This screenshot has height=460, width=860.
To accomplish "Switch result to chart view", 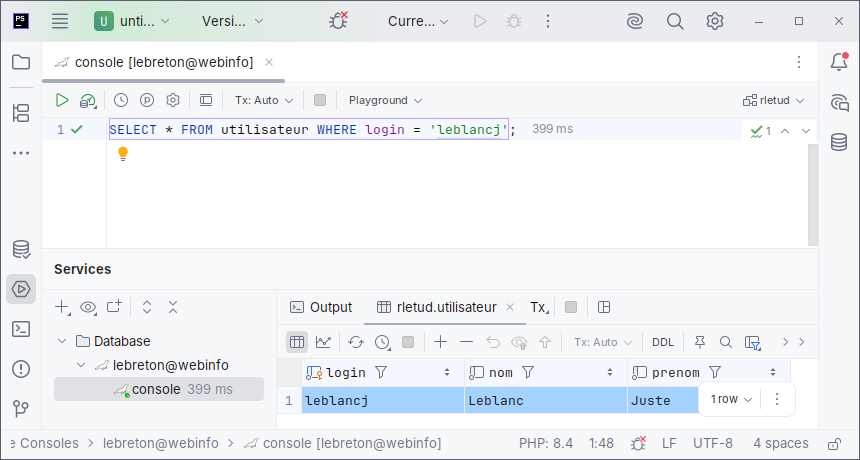I will 324,342.
